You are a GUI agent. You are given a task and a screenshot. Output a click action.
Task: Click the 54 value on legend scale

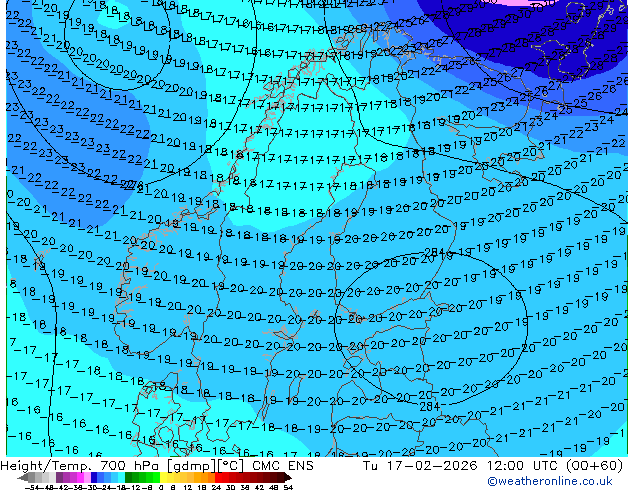coord(288,487)
